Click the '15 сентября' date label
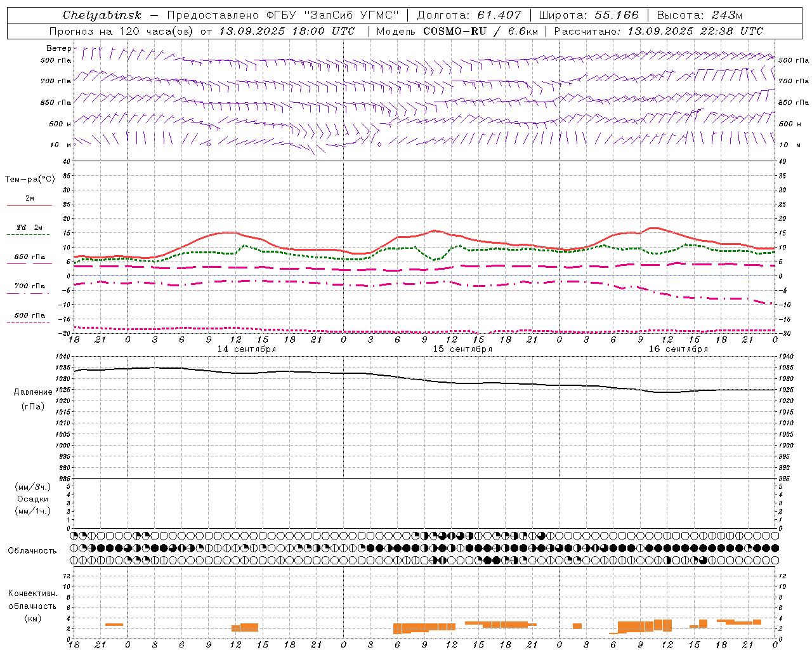The width and height of the screenshot is (812, 650). (x=462, y=348)
